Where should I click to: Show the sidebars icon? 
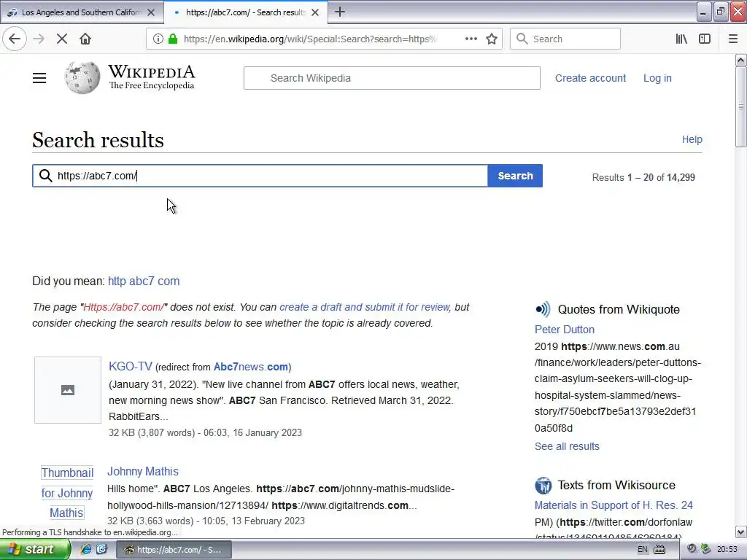tap(705, 39)
